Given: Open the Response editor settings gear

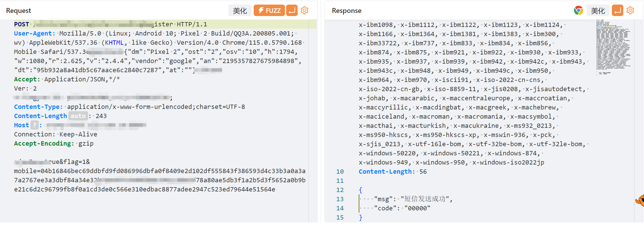Looking at the screenshot, I should [630, 11].
